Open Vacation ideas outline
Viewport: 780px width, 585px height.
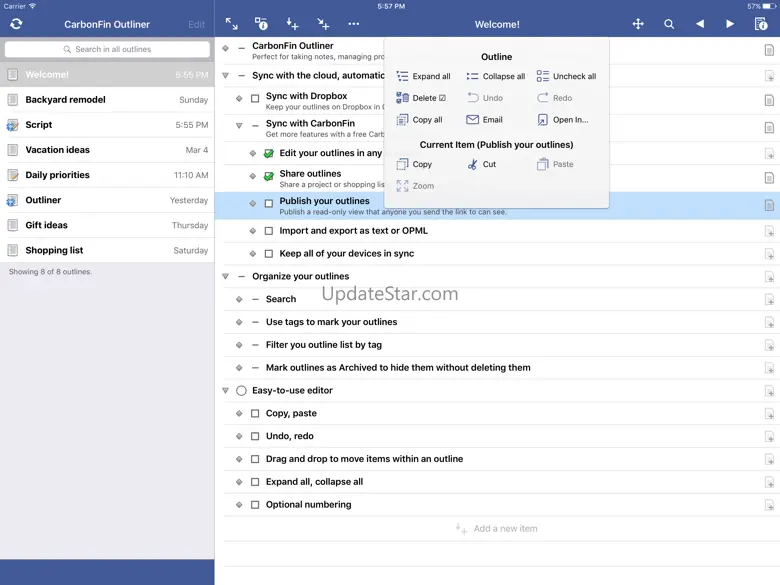[107, 150]
